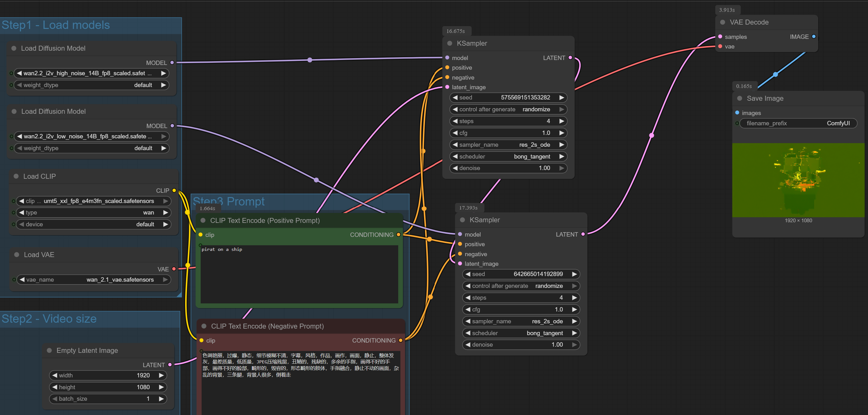Decrease the steps value in the top KSampler
The image size is (868, 415).
click(455, 121)
